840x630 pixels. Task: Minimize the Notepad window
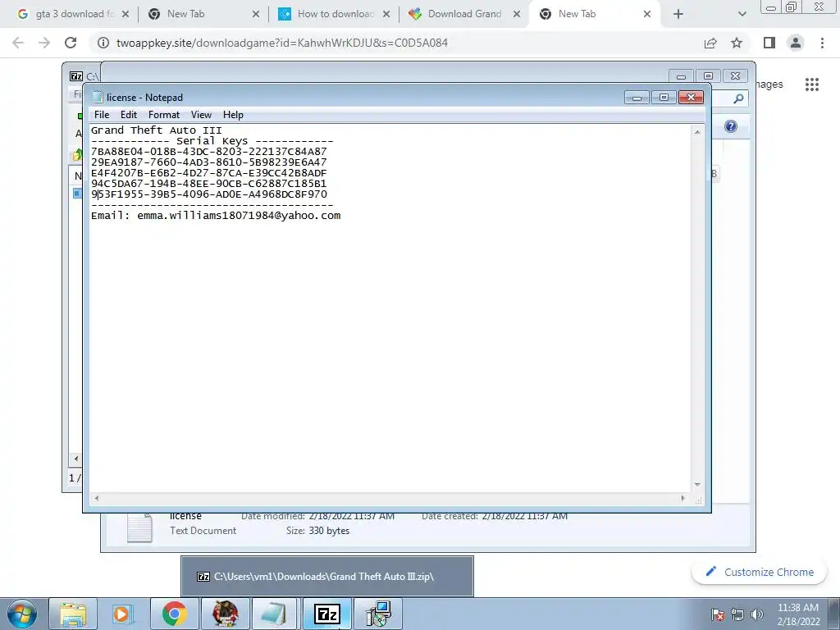637,98
